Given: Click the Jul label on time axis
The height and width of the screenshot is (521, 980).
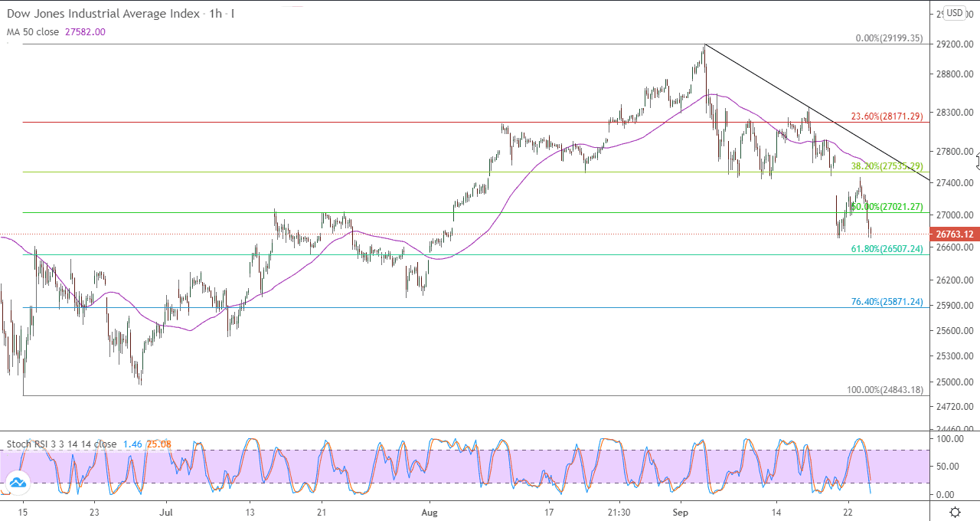Looking at the screenshot, I should point(166,511).
